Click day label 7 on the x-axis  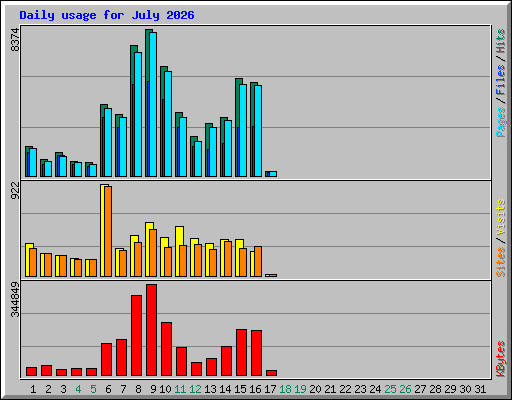[x=123, y=389]
